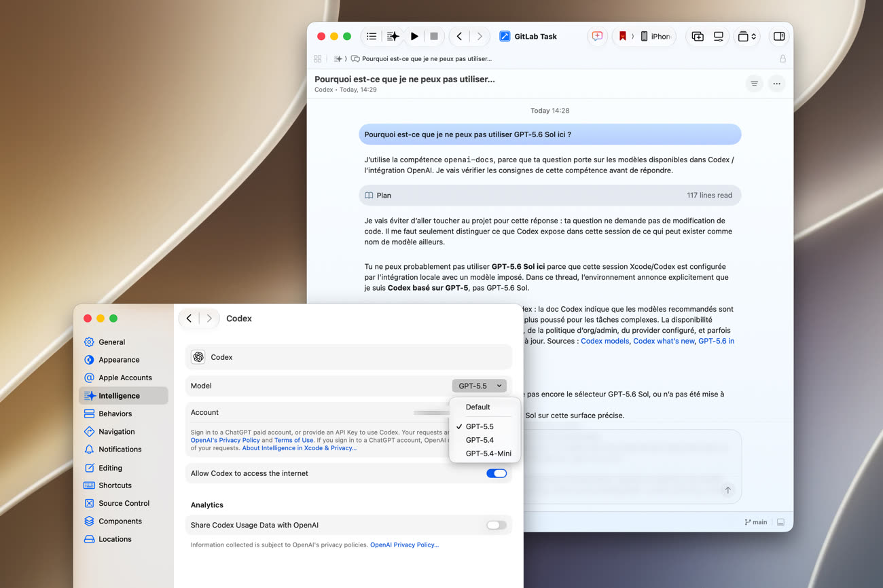Click the Stop button in the Xcode toolbar
883x588 pixels.
point(434,37)
